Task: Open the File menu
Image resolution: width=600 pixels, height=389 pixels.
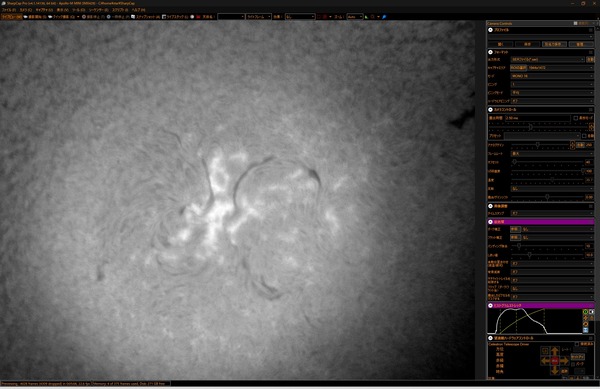Action: click(8, 10)
